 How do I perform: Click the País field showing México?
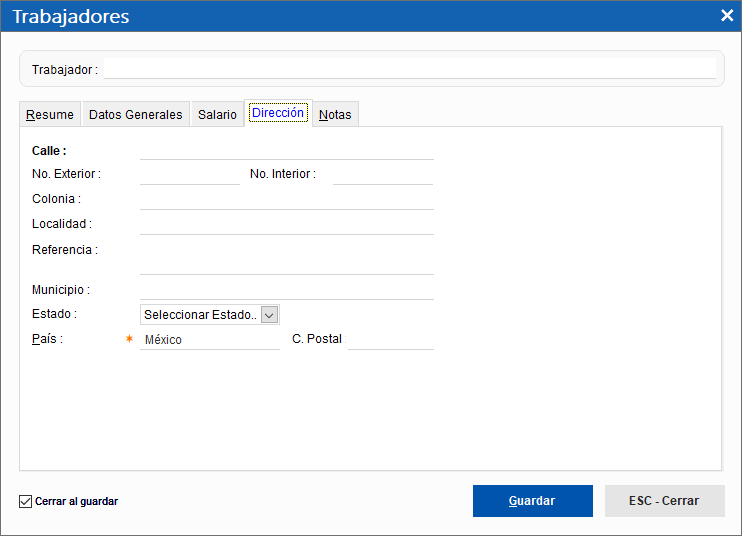(x=210, y=339)
